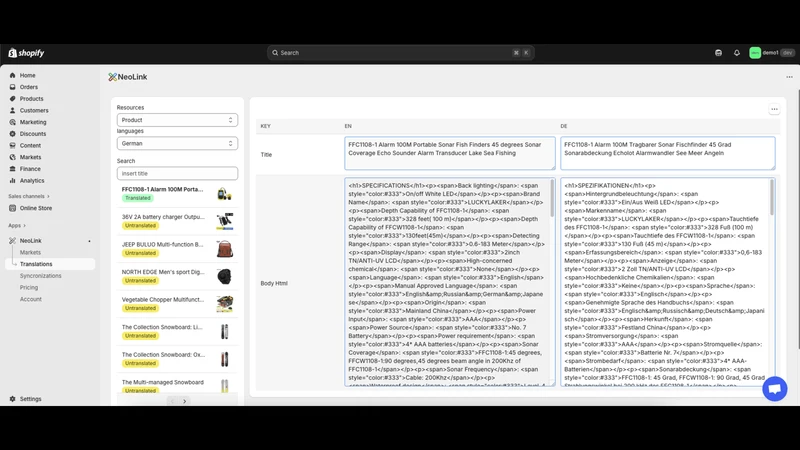Click the NeoLink logo icon in header
The height and width of the screenshot is (450, 800).
pos(113,77)
